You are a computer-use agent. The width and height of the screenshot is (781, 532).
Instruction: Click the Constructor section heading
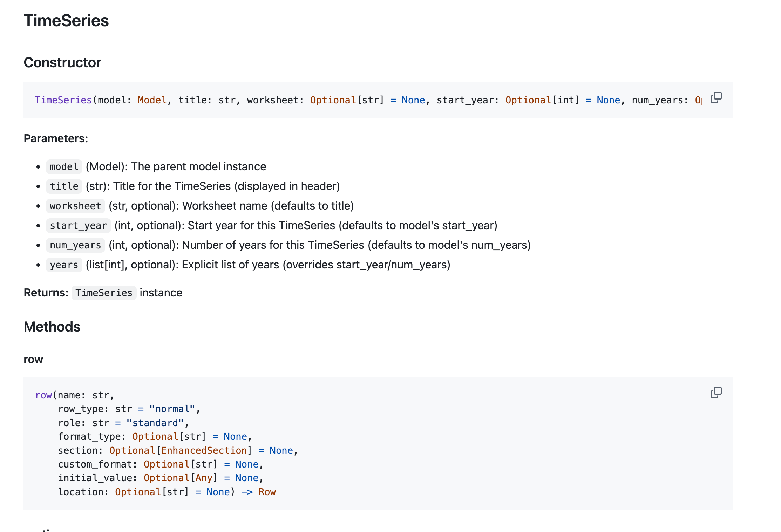pyautogui.click(x=62, y=62)
